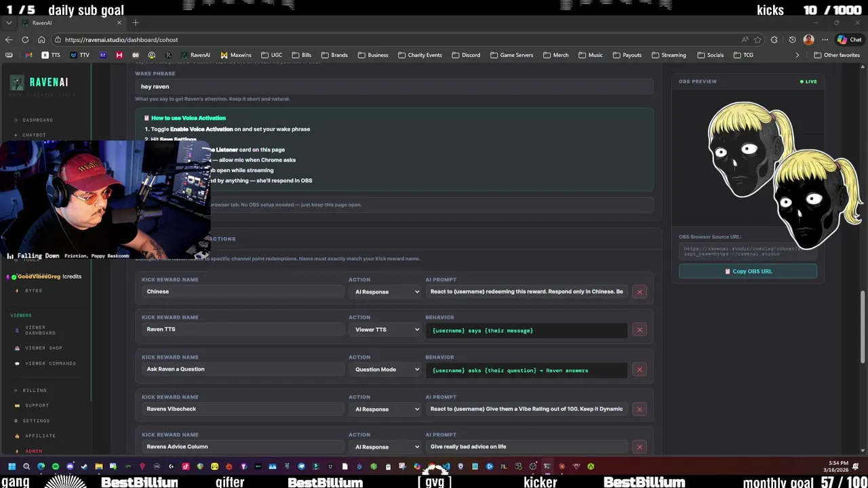The width and height of the screenshot is (868, 488).
Task: Open the Windows Start menu
Action: click(x=12, y=466)
